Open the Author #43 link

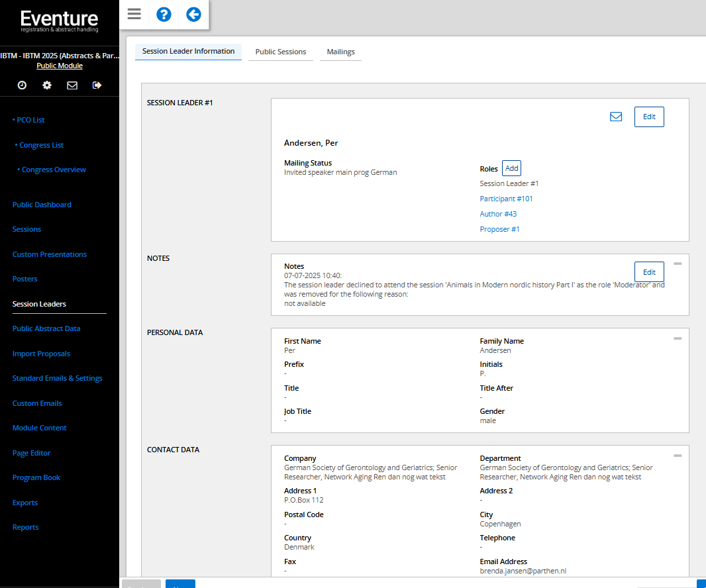[498, 214]
